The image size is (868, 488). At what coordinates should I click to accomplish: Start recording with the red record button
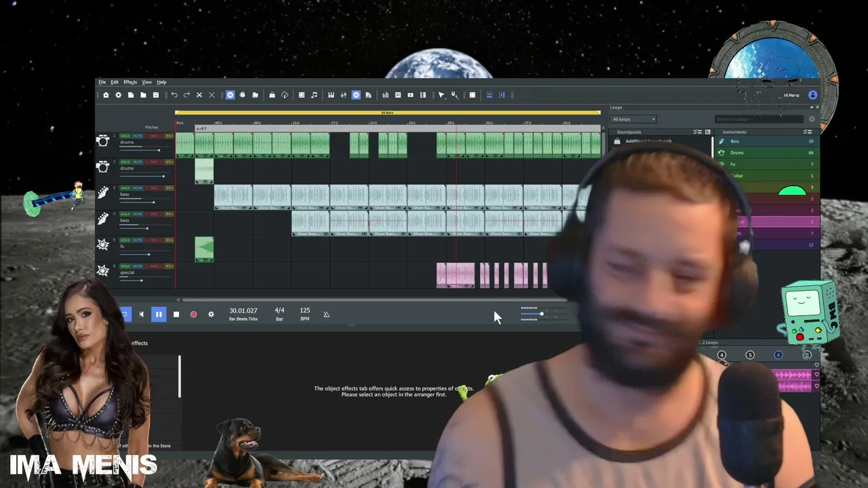pos(193,314)
